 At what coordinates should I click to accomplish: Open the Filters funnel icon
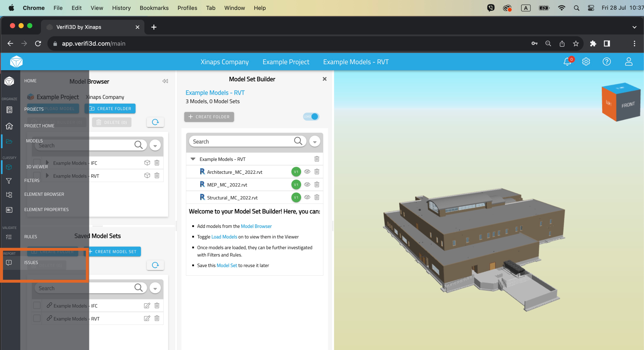[9, 181]
